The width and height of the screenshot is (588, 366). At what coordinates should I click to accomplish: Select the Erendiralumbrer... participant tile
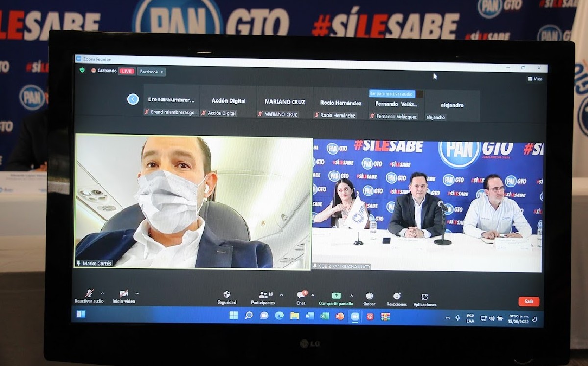pos(171,100)
